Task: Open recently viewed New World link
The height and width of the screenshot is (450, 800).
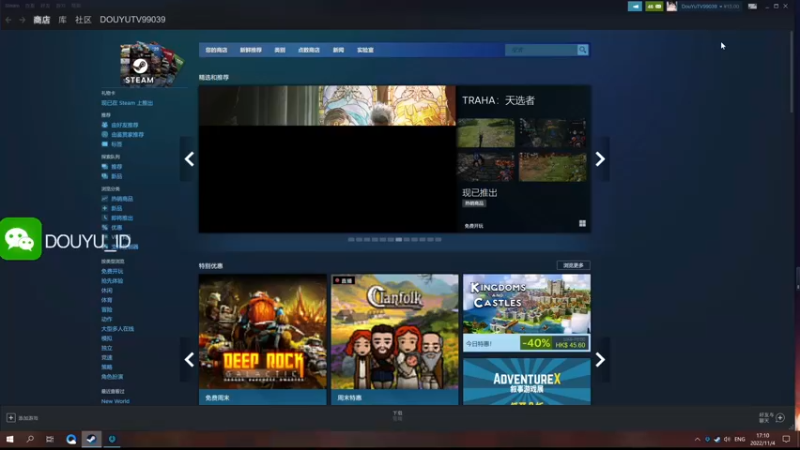Action: 115,402
